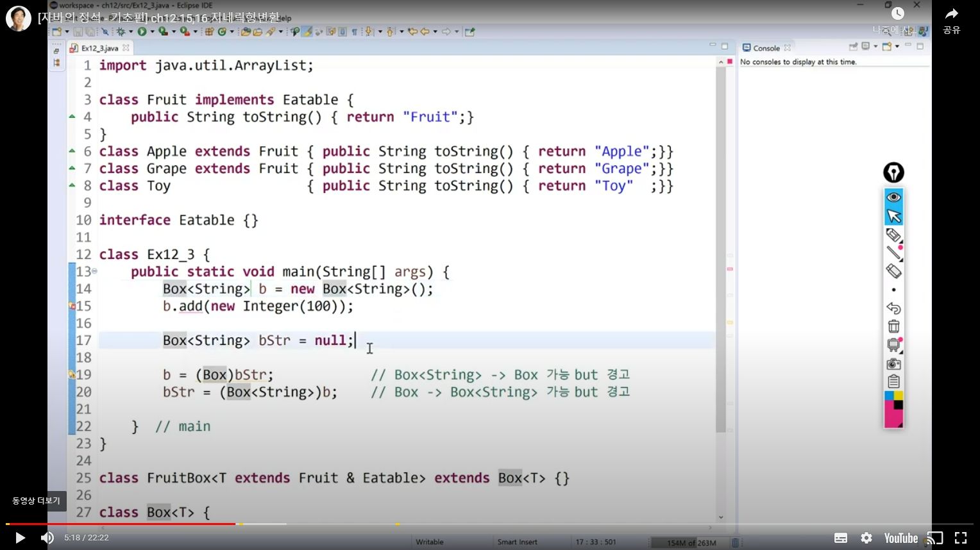The height and width of the screenshot is (550, 980).
Task: Select the pen/marker drawing tool
Action: (893, 235)
